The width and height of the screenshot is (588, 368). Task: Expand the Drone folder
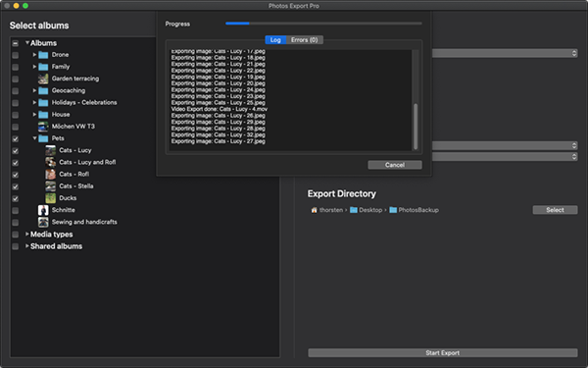tap(34, 55)
